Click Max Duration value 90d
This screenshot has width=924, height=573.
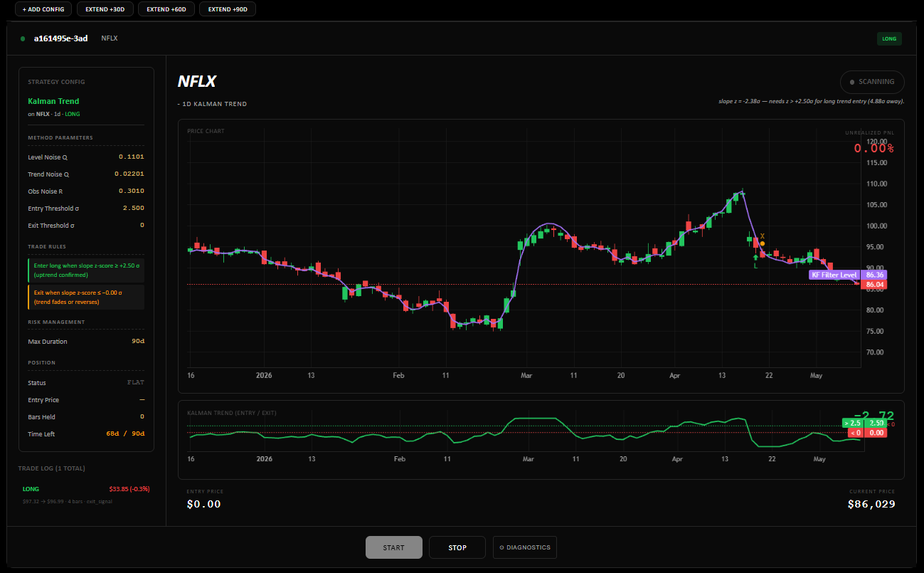coord(137,342)
